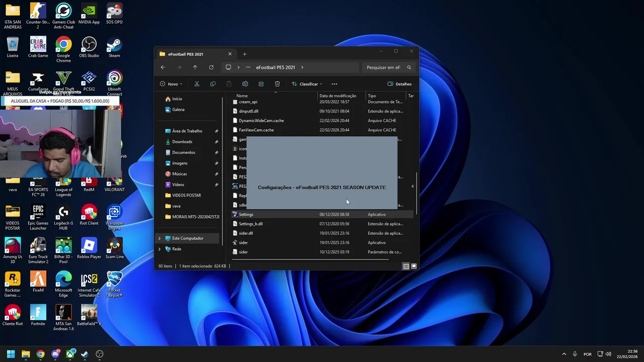This screenshot has height=362, width=644.
Task: Switch to large thumbnails view icon
Action: pyautogui.click(x=414, y=266)
